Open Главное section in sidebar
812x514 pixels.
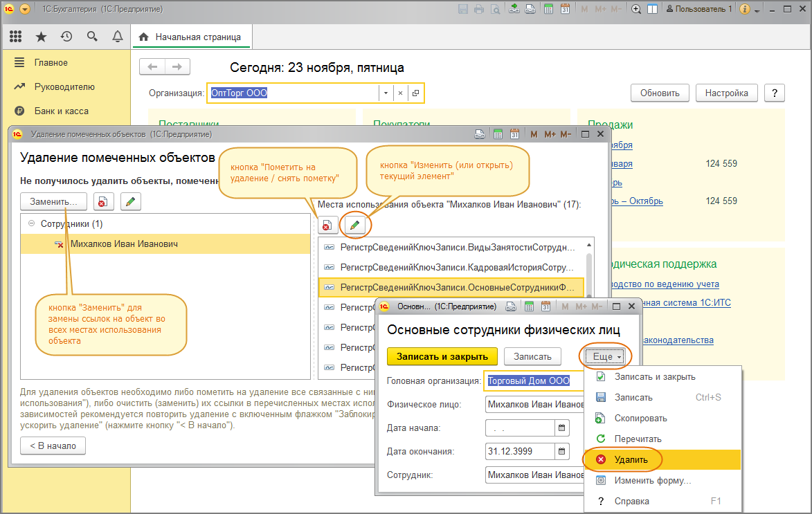pos(51,63)
